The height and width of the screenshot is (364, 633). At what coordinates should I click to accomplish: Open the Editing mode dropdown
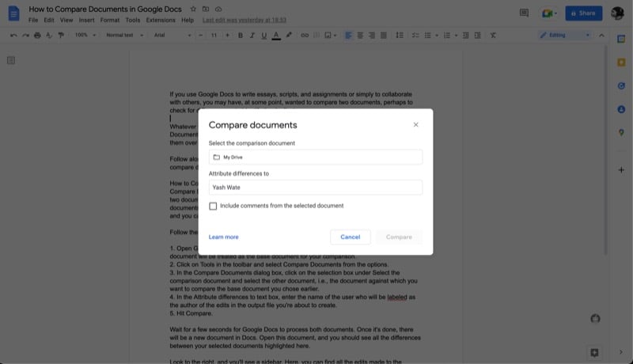click(565, 35)
